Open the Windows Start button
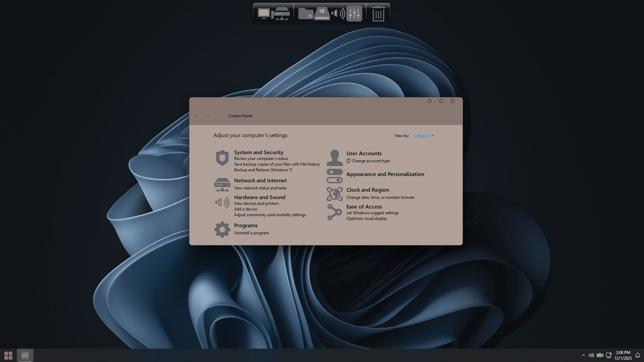 tap(8, 355)
